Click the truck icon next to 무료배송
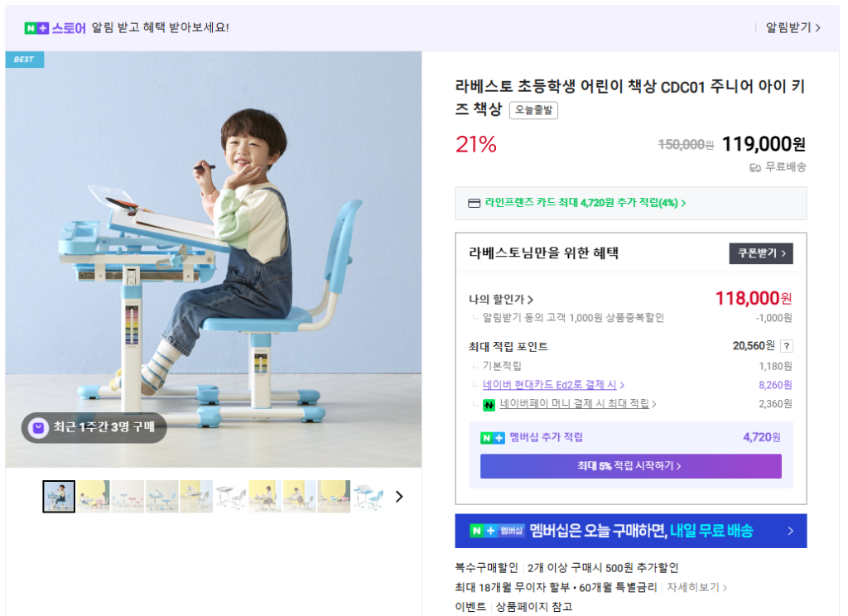 754,167
